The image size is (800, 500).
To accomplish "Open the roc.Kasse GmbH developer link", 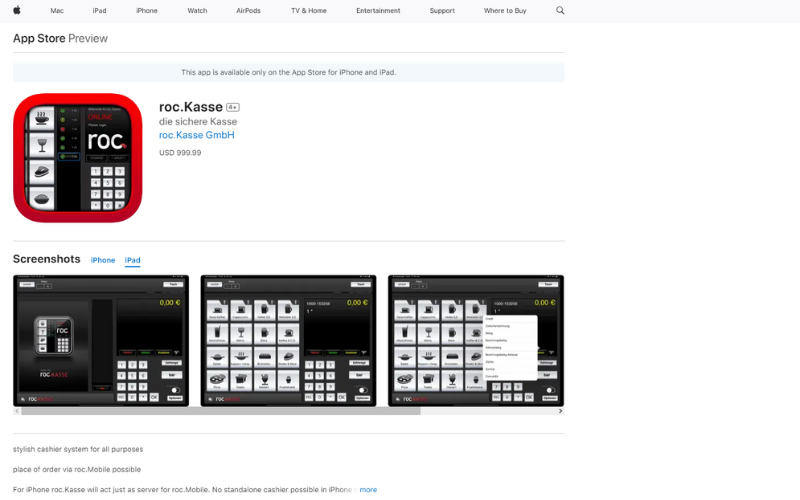I will [196, 135].
